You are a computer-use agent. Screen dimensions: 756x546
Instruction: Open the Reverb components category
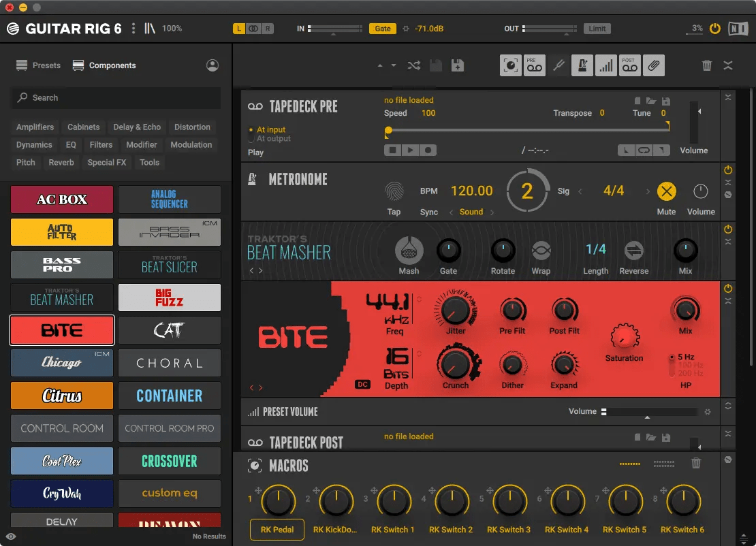pos(61,162)
